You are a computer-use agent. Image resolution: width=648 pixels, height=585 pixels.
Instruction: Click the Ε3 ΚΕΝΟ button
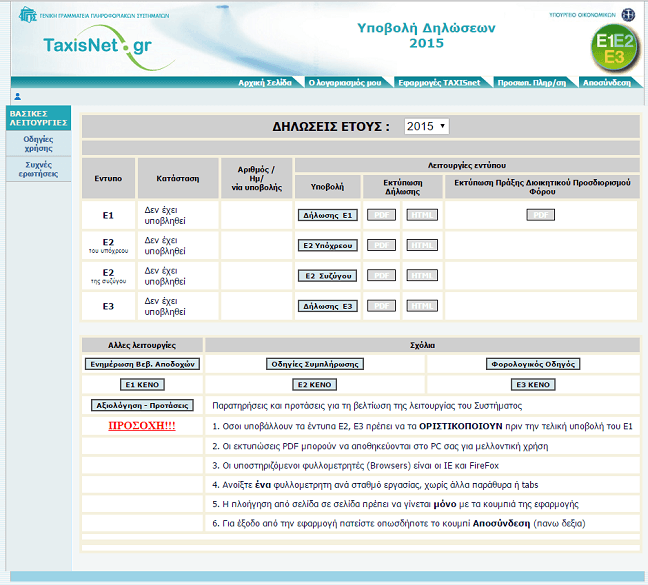[x=533, y=385]
